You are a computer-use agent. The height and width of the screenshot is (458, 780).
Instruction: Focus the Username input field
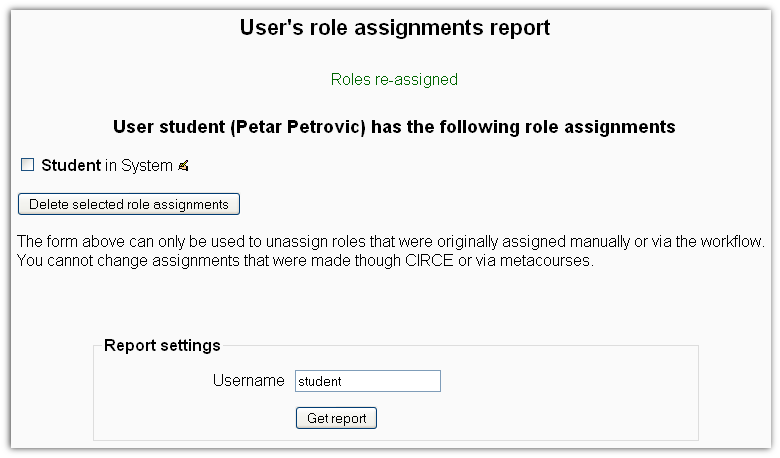tap(368, 381)
